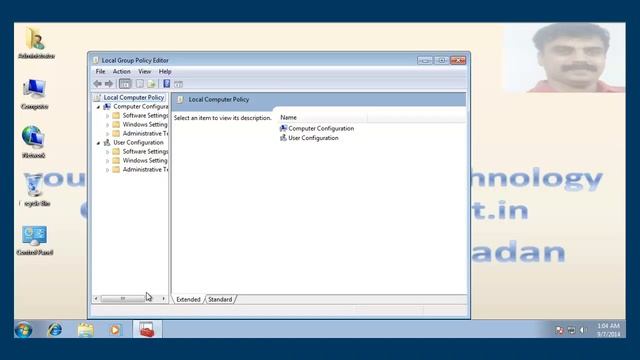Select Computer Configuration in the tree
640x360 pixels.
point(140,107)
